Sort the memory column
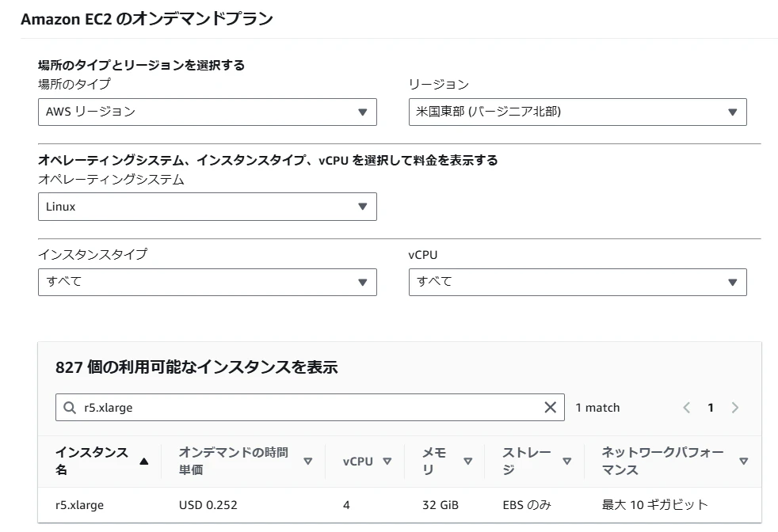The image size is (778, 532). 467,462
